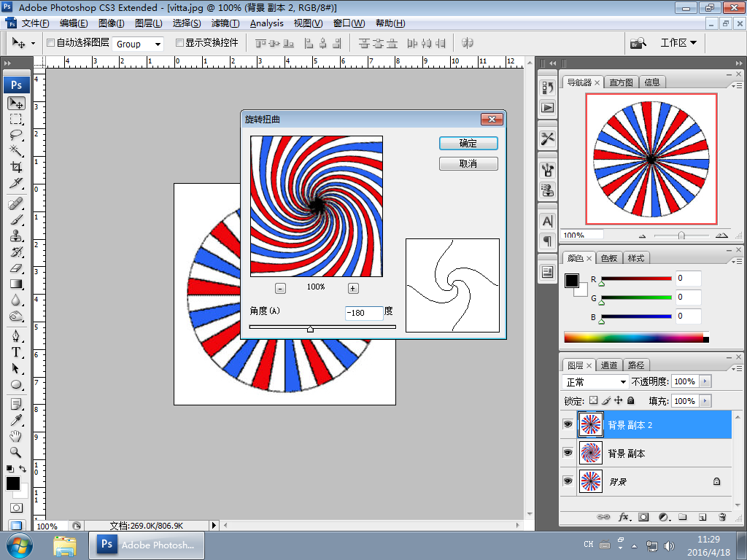747x560 pixels.
Task: Expand the 不透明度 opacity slider arrow
Action: click(x=704, y=381)
